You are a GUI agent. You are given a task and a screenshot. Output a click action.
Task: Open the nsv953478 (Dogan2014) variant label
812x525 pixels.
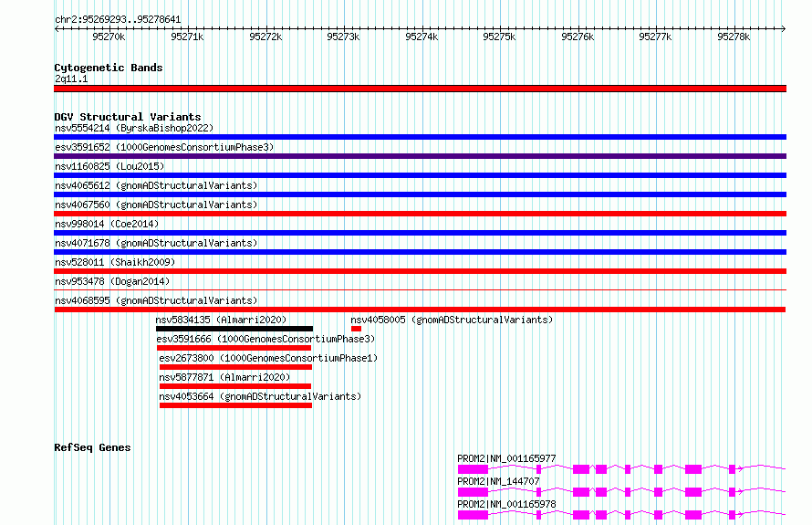tap(112, 281)
